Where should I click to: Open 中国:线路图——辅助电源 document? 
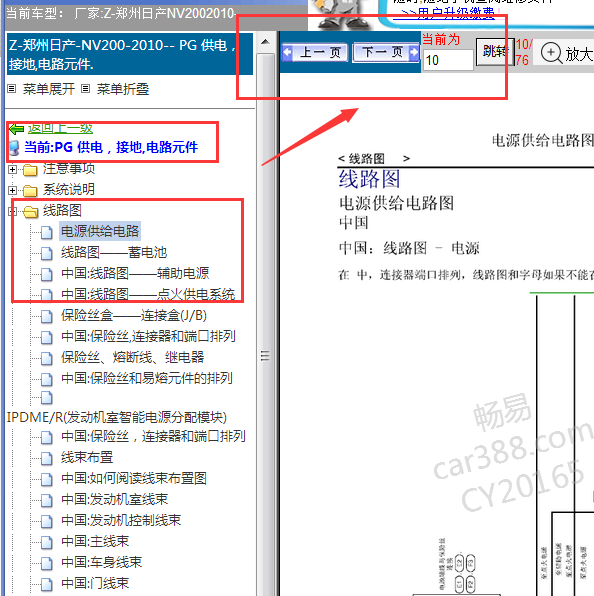click(x=135, y=273)
